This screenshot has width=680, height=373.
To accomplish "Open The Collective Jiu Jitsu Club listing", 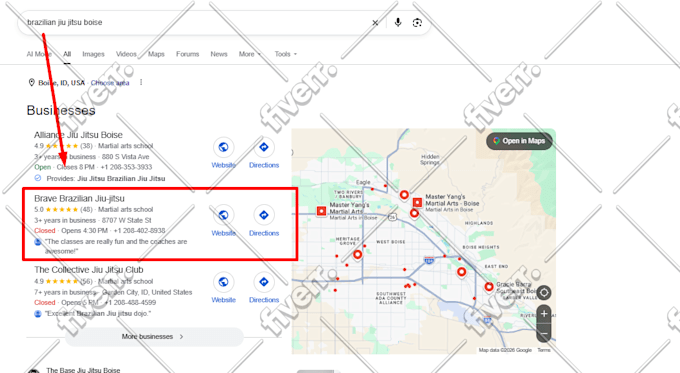I will pyautogui.click(x=88, y=270).
